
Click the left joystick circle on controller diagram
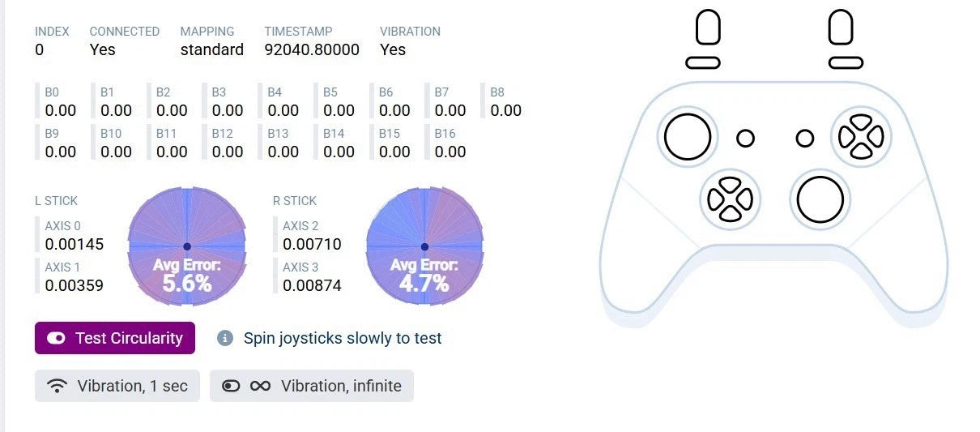pos(688,136)
